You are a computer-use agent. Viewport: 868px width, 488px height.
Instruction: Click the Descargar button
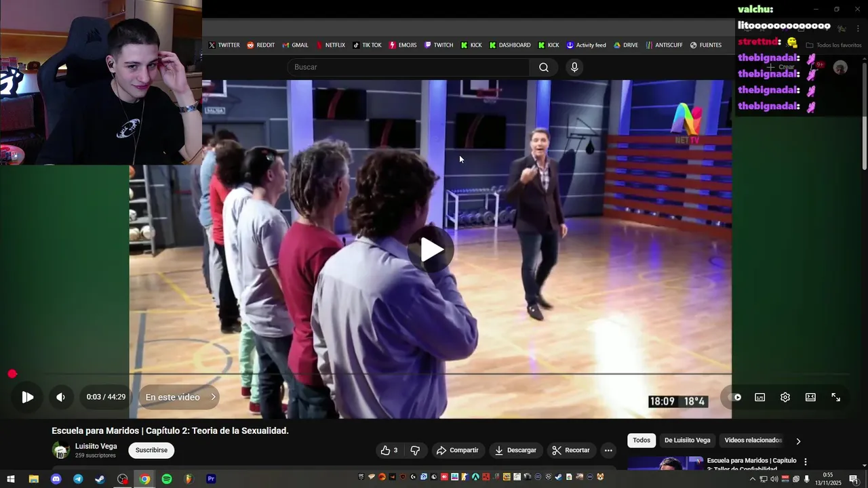tap(515, 450)
